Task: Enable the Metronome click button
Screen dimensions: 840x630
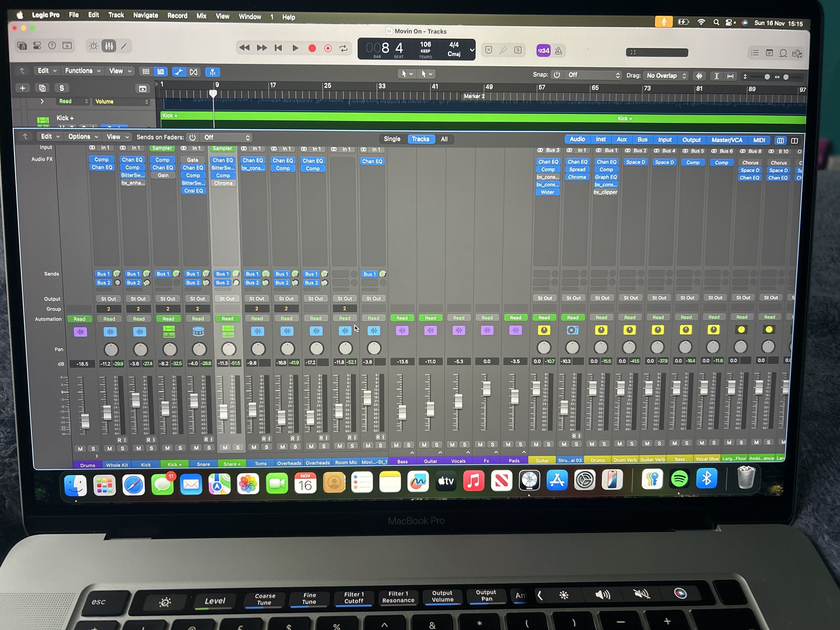Action: 559,51
